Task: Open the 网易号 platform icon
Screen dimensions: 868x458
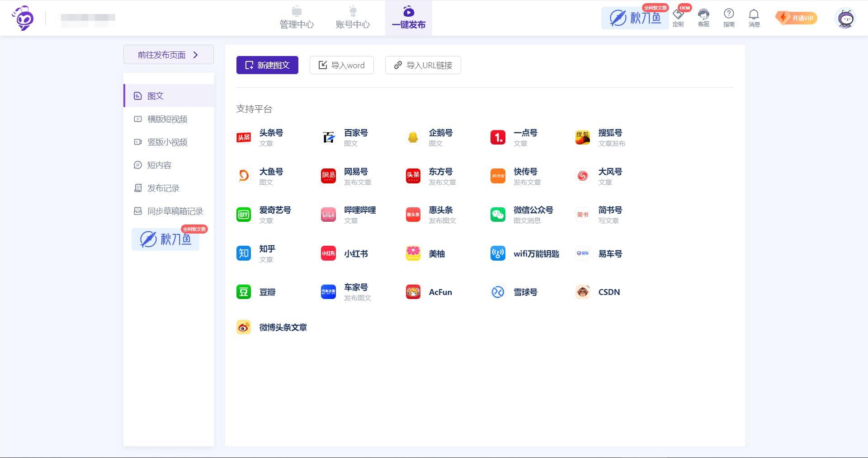Action: (x=328, y=176)
